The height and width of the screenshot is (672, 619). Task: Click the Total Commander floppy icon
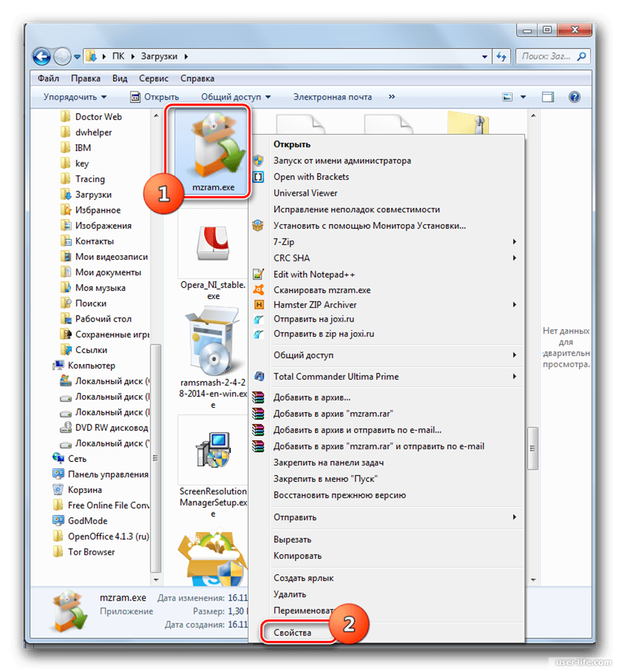[259, 376]
